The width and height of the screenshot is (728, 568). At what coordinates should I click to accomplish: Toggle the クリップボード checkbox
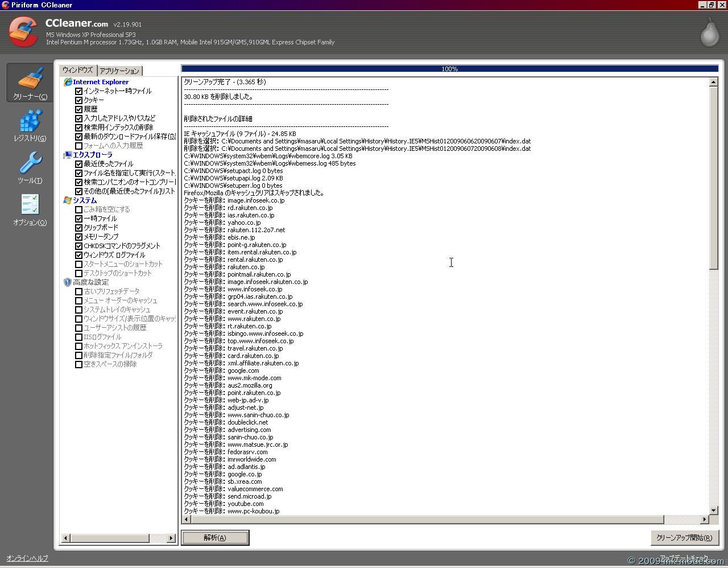pos(79,228)
